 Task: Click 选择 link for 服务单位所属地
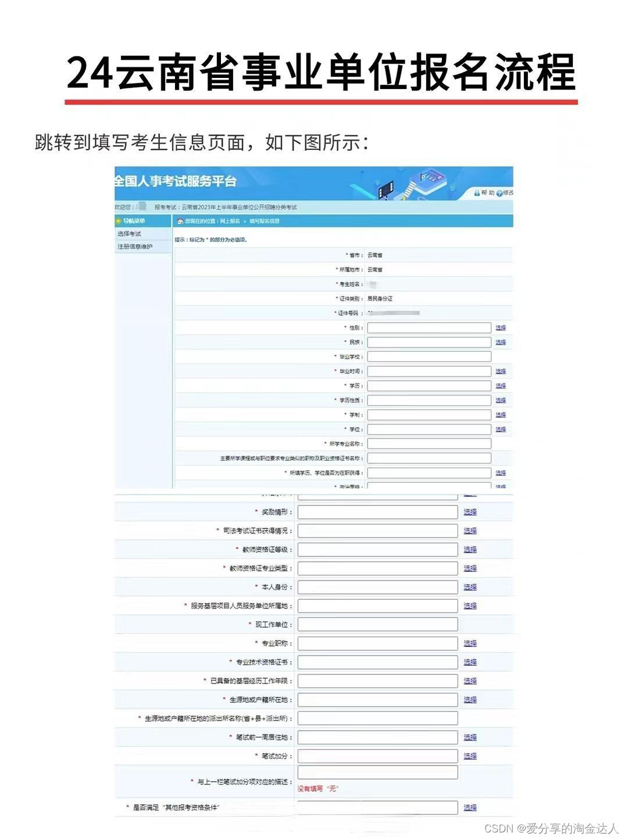[470, 606]
